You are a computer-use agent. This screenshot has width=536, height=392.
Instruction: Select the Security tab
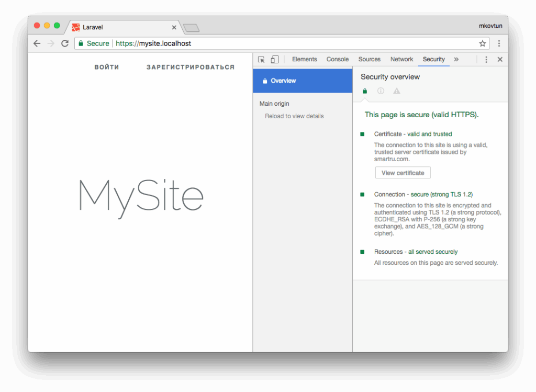click(x=433, y=59)
